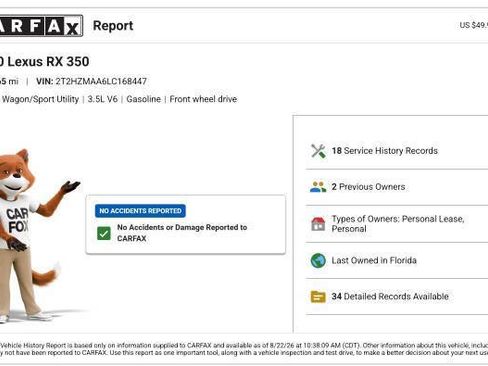Open 2 Previous Owners entry
The image size is (488, 366).
[397, 187]
